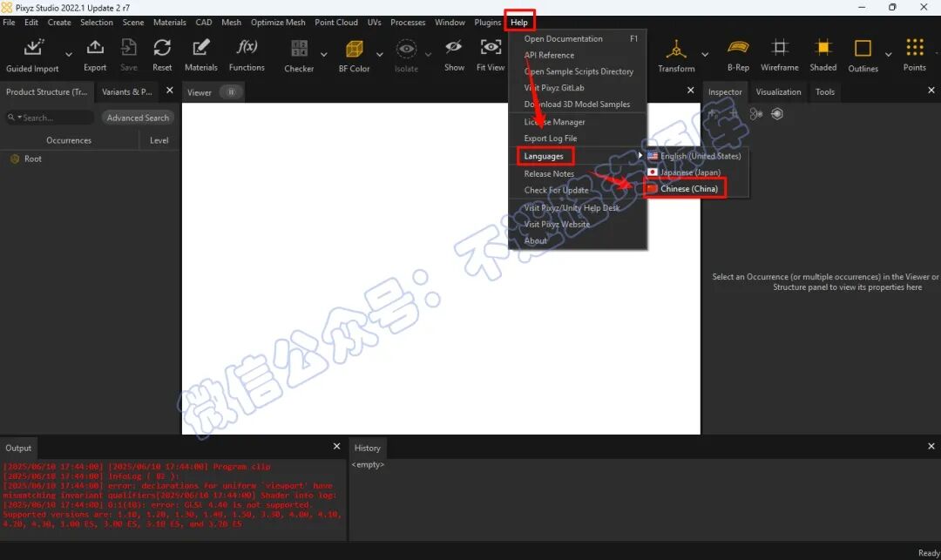Viewport: 941px width, 560px height.
Task: Reset the scene with Reset icon
Action: click(162, 47)
